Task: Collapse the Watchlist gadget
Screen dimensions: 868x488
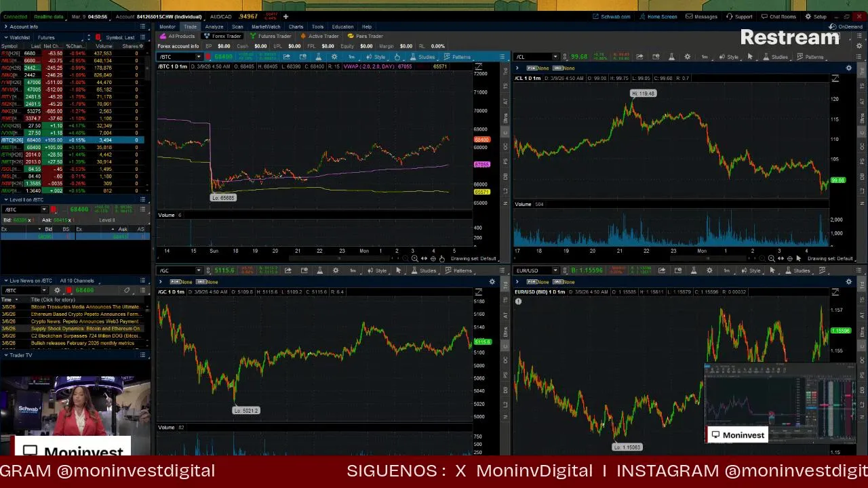Action: 5,37
